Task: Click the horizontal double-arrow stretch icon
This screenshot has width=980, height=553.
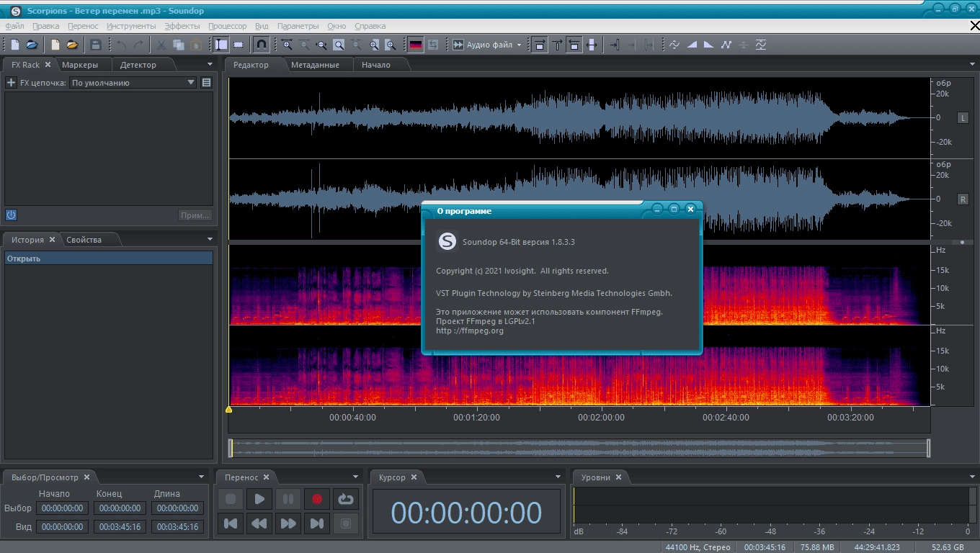Action: [x=592, y=45]
